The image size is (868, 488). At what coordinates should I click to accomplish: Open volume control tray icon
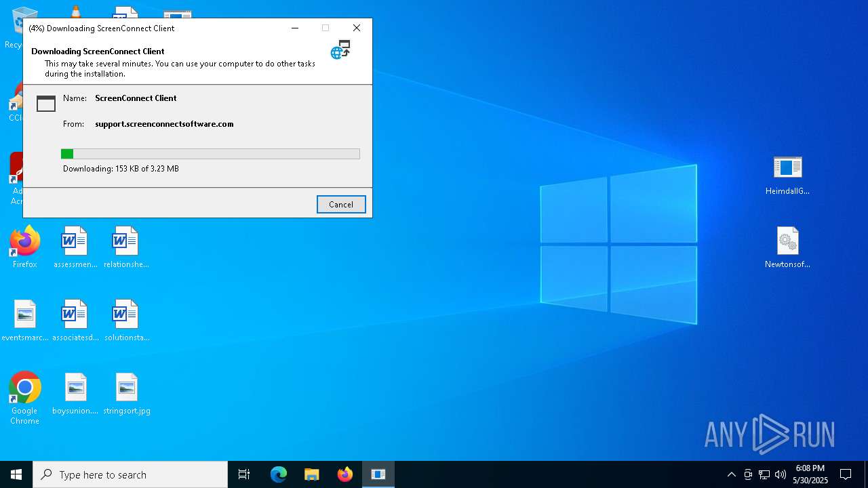780,474
